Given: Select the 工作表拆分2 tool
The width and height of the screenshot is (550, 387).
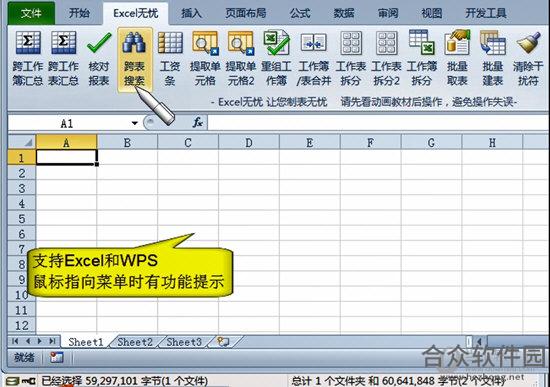Looking at the screenshot, I should (386, 59).
